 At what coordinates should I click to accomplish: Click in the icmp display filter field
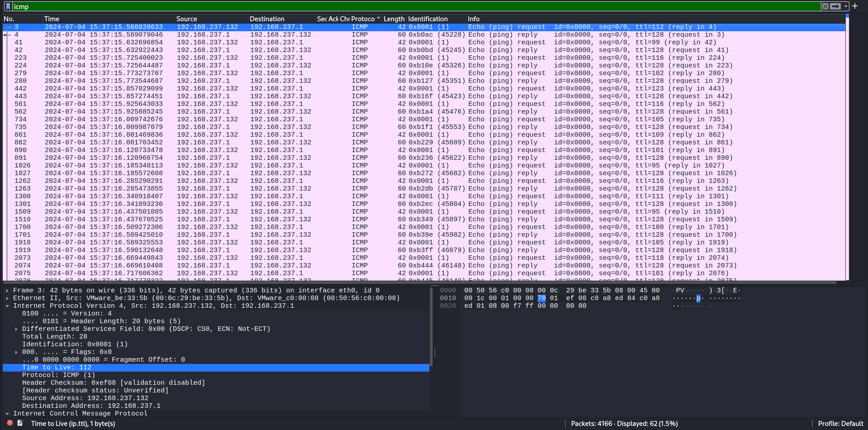pyautogui.click(x=407, y=6)
